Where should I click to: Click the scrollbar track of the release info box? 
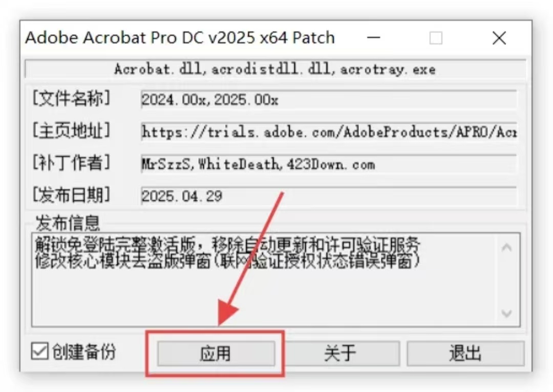point(507,280)
